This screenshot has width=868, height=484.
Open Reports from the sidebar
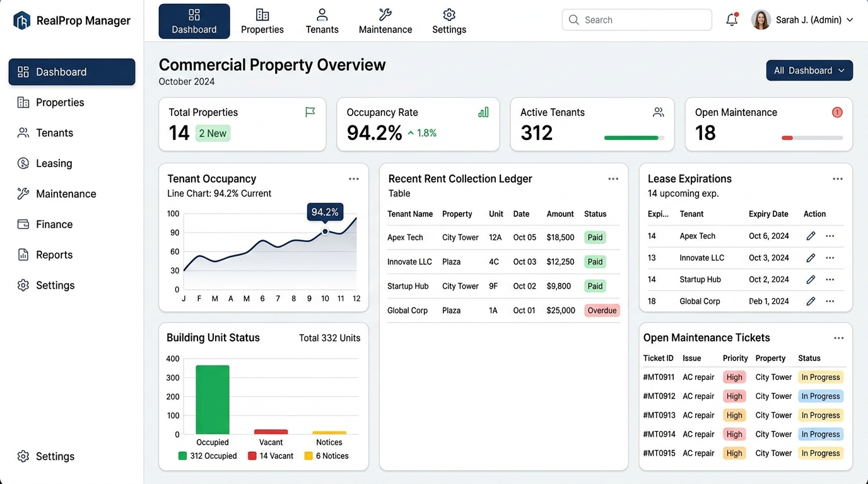[x=72, y=255]
